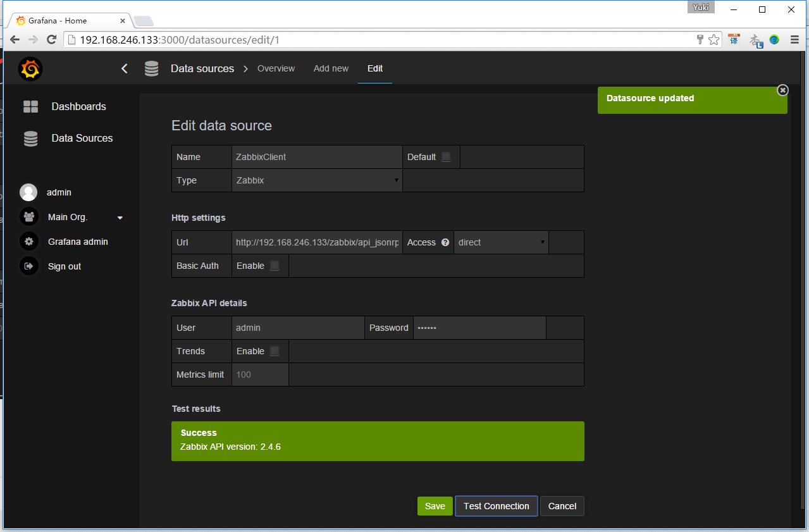The width and height of the screenshot is (809, 532).
Task: Click the translate extension icon
Action: [x=734, y=39]
